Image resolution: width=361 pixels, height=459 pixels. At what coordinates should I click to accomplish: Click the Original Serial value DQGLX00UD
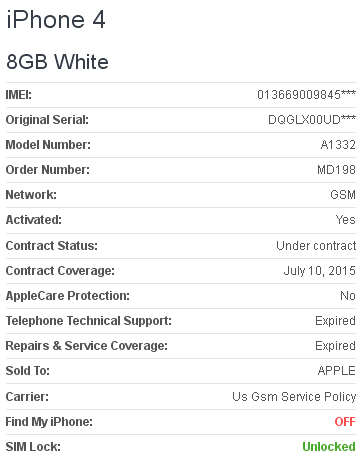(x=312, y=120)
